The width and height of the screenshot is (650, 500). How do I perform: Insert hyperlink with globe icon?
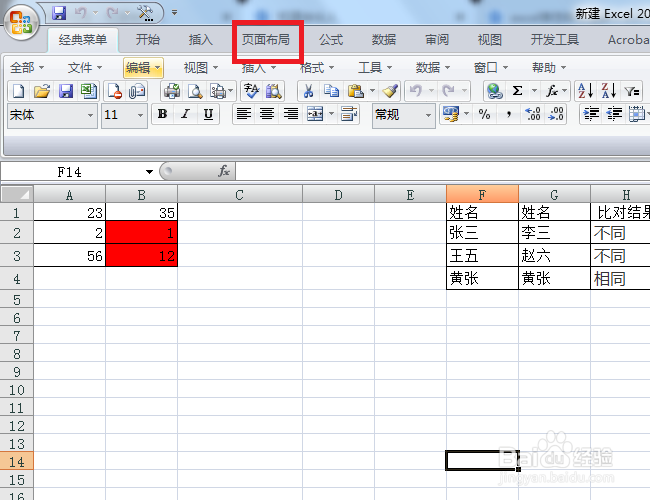[494, 91]
